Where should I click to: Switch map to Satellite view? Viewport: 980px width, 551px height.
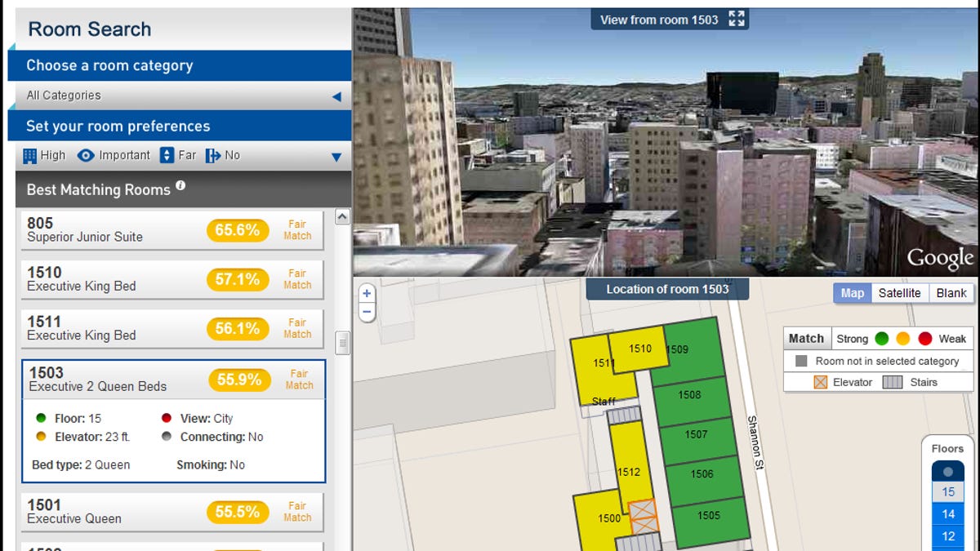(899, 293)
